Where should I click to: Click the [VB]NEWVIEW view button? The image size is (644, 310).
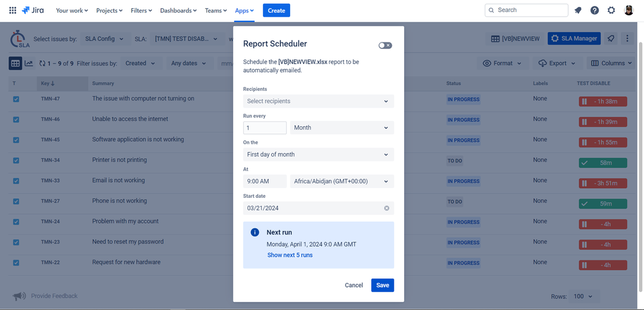515,39
